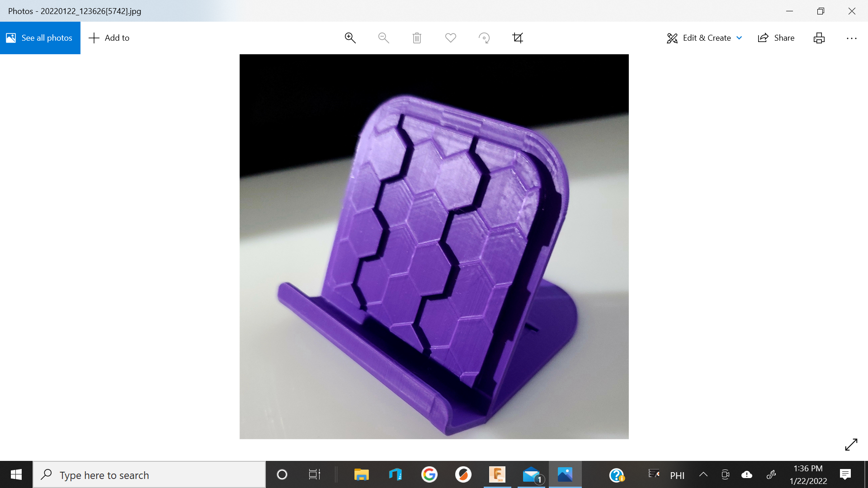Open the Add to menu
The height and width of the screenshot is (488, 868).
click(109, 38)
